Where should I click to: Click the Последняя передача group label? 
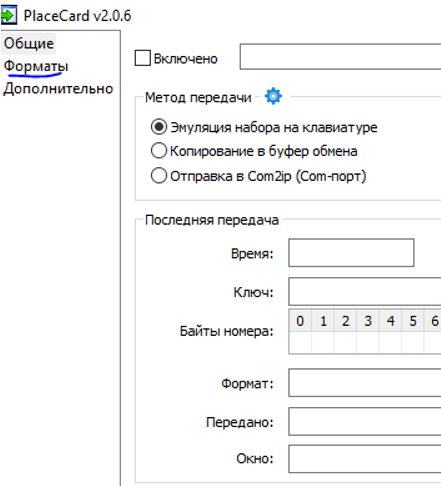(x=212, y=220)
